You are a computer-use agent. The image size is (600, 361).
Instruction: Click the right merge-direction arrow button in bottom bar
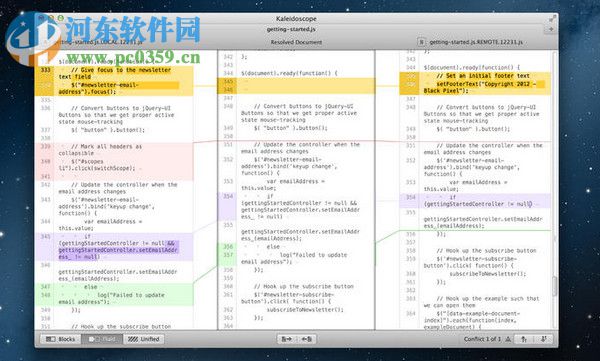[307, 339]
